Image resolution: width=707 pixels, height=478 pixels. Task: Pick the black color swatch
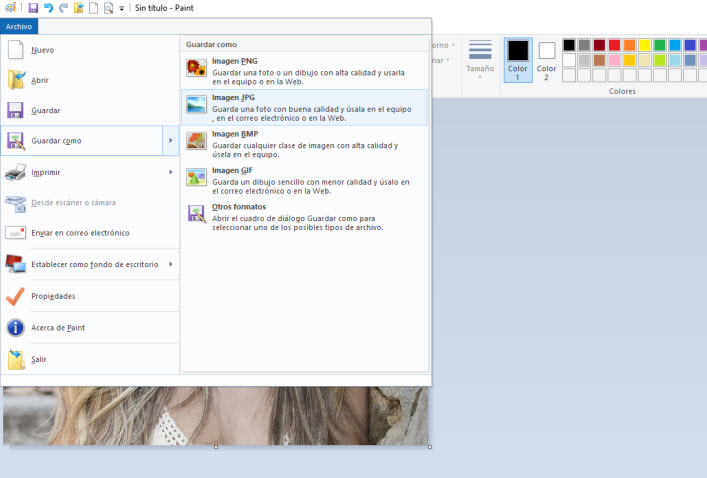point(569,45)
